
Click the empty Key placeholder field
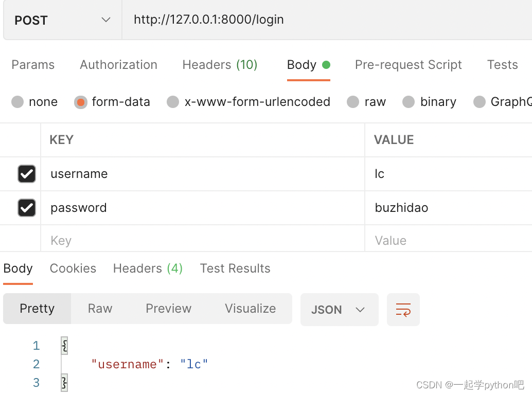(x=201, y=241)
